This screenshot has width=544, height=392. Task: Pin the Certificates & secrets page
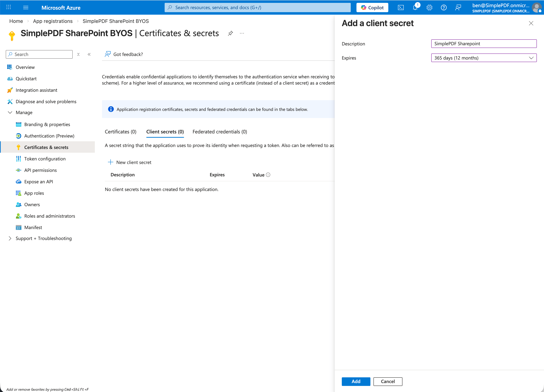click(230, 33)
